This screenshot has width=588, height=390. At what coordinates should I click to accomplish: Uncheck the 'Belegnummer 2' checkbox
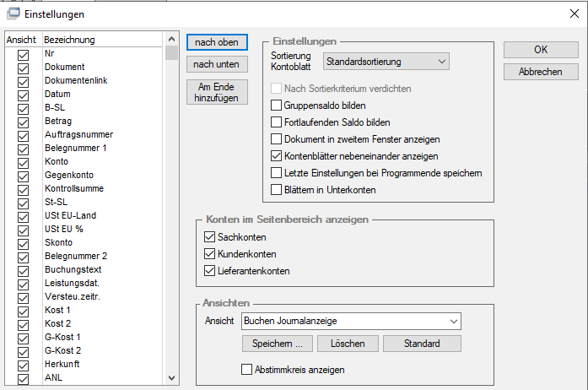[24, 257]
